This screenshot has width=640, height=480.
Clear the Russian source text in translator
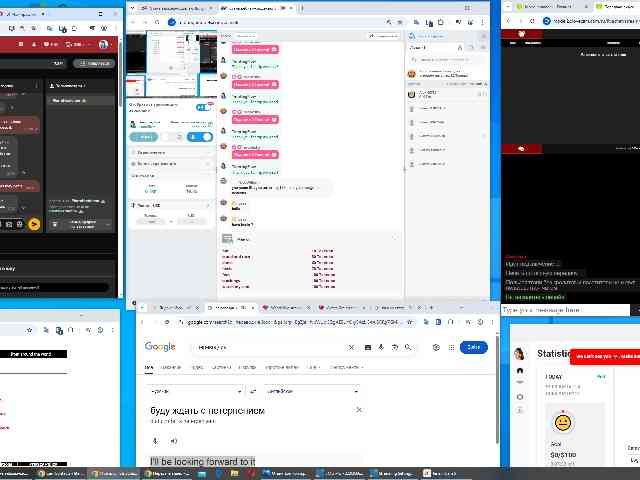point(359,409)
